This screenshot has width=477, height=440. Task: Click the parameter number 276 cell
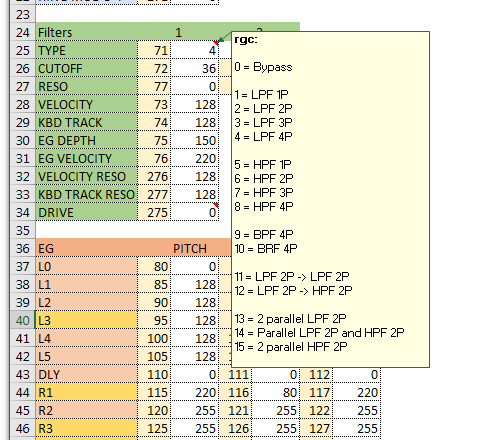point(154,177)
